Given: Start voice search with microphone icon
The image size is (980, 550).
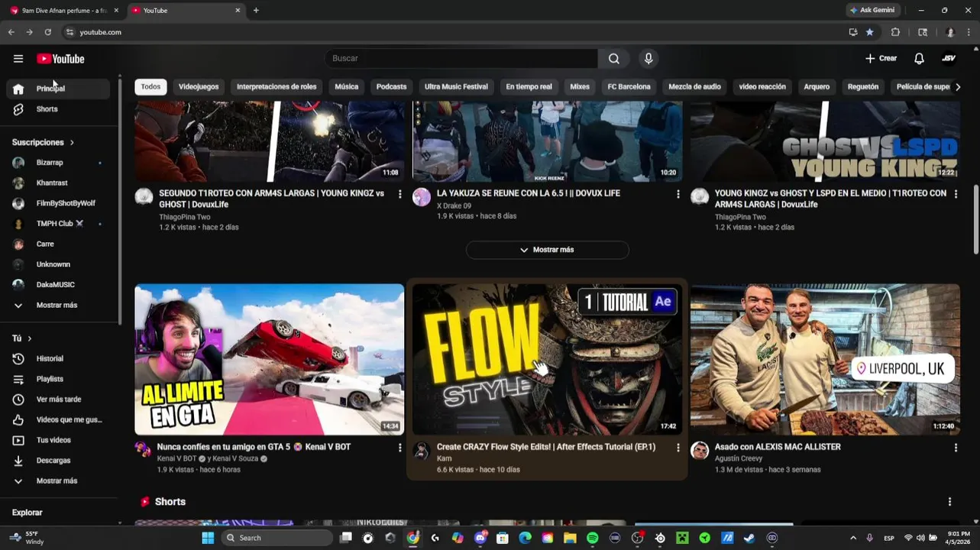Looking at the screenshot, I should click(648, 59).
